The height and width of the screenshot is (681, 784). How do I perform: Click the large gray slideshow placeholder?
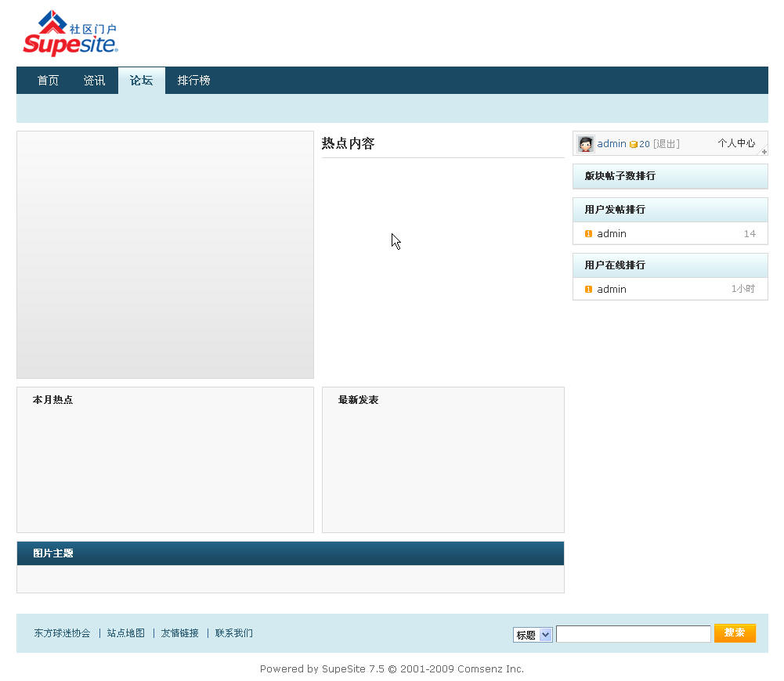pos(165,255)
